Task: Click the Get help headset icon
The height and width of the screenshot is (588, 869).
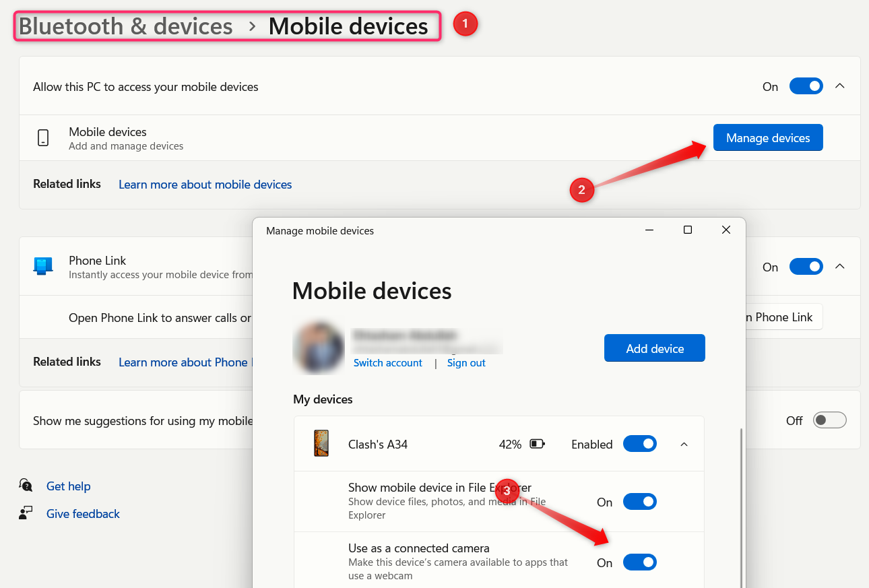Action: [26, 486]
